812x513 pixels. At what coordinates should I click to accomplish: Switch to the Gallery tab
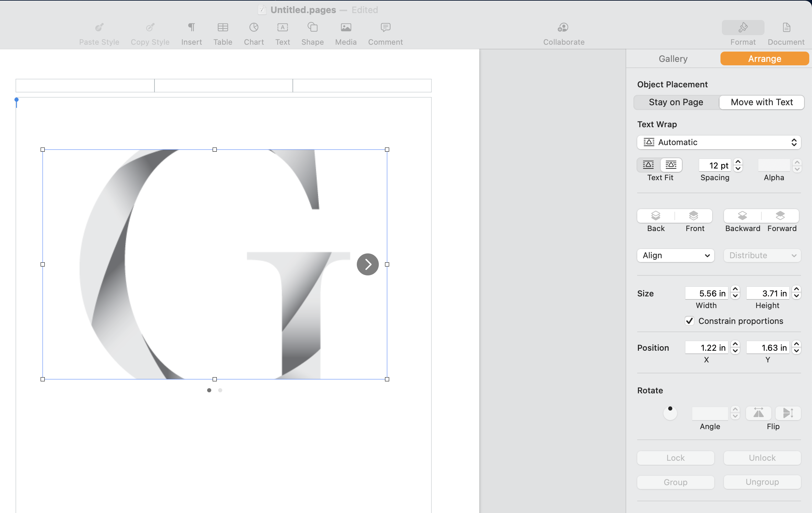click(673, 59)
